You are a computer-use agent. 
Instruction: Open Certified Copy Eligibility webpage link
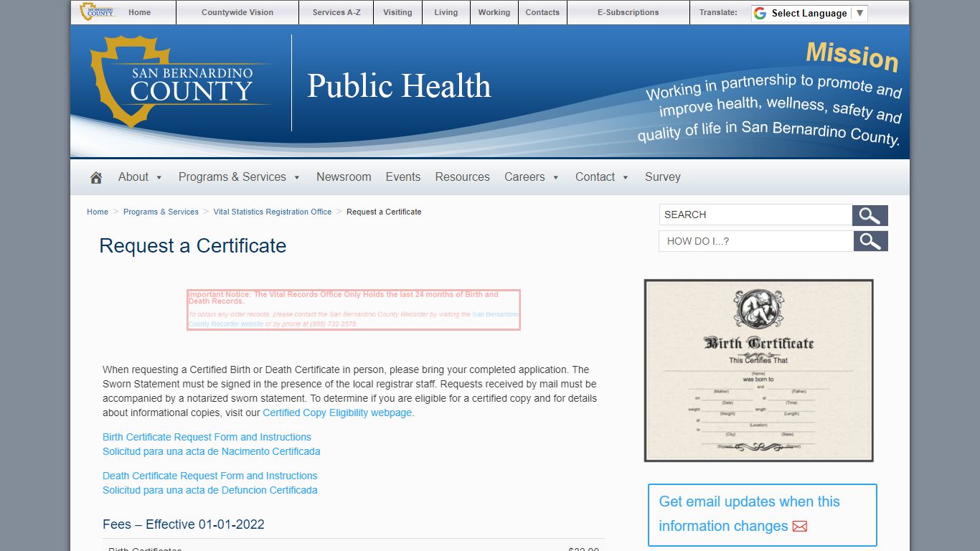[337, 413]
